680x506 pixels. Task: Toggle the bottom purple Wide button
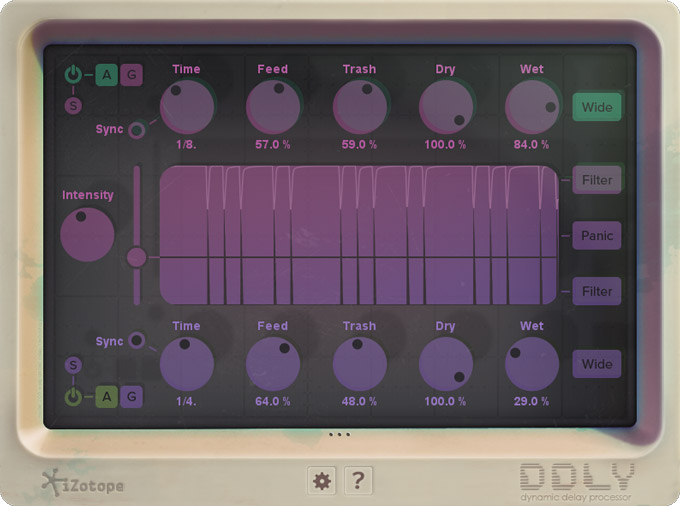tap(597, 364)
